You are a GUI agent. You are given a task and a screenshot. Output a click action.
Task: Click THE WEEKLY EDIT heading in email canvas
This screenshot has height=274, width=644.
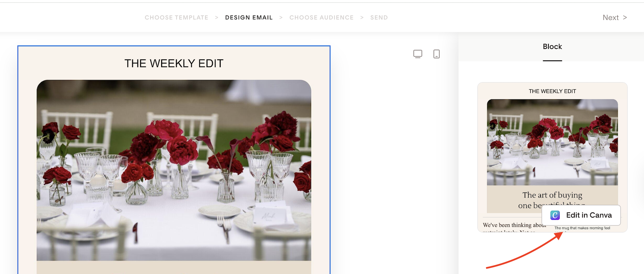coord(174,63)
